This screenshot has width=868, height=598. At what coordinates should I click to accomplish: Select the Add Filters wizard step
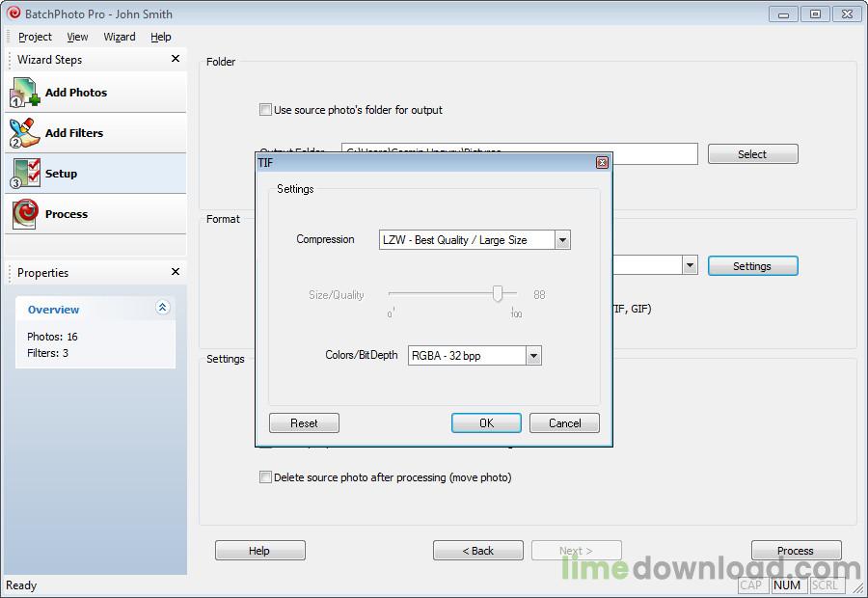click(95, 133)
